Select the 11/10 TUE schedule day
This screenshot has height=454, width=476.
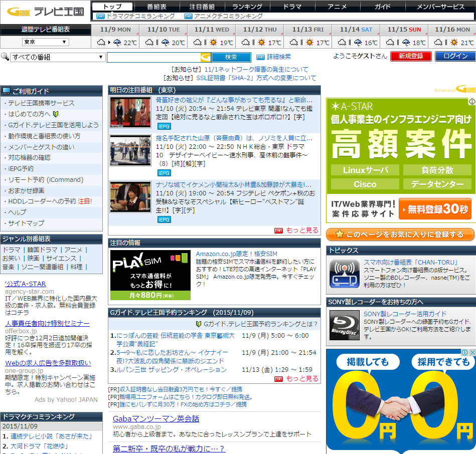[x=164, y=30]
